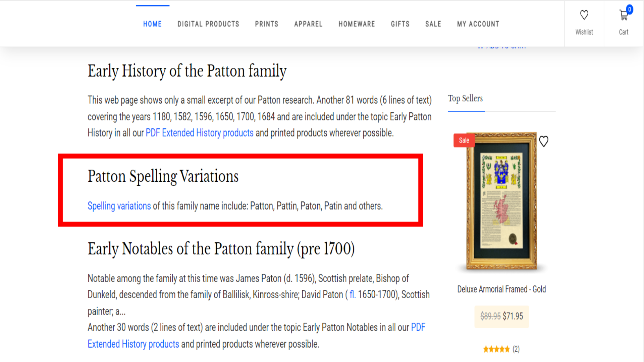This screenshot has height=362, width=644.
Task: Click the gold framed armorial product image
Action: click(x=501, y=201)
